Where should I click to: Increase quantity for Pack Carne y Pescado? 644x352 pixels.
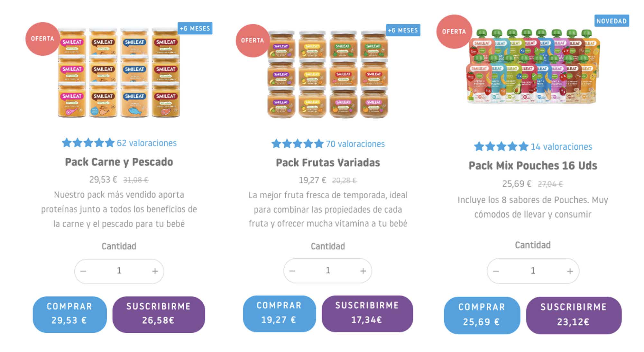coord(155,271)
